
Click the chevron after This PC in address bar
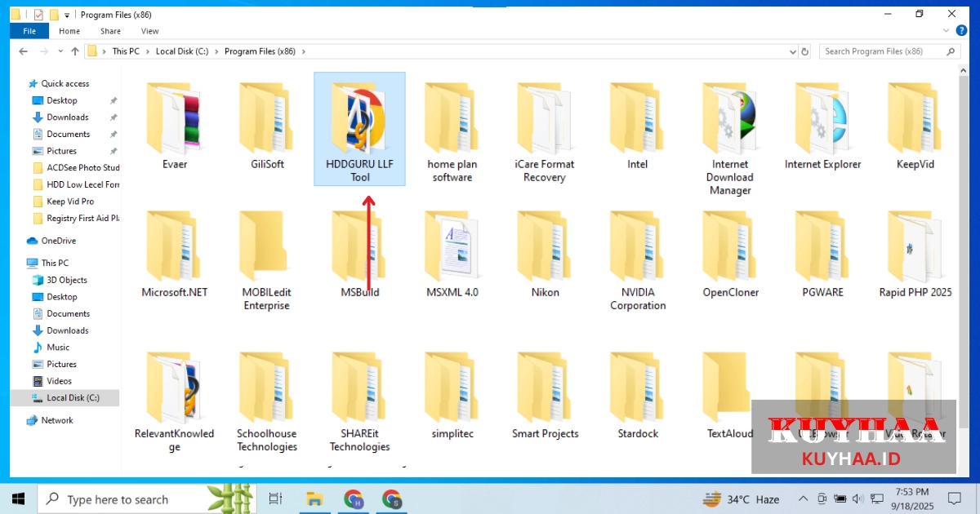click(x=148, y=51)
